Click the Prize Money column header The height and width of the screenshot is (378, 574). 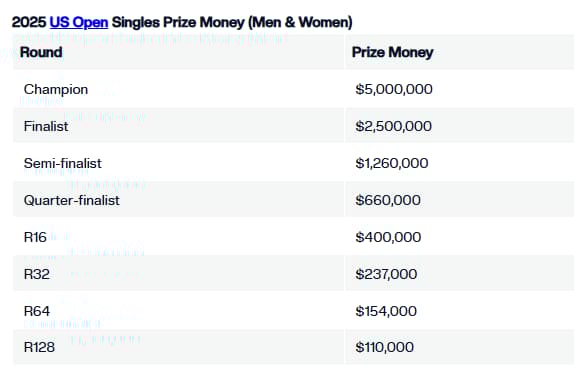(x=392, y=52)
